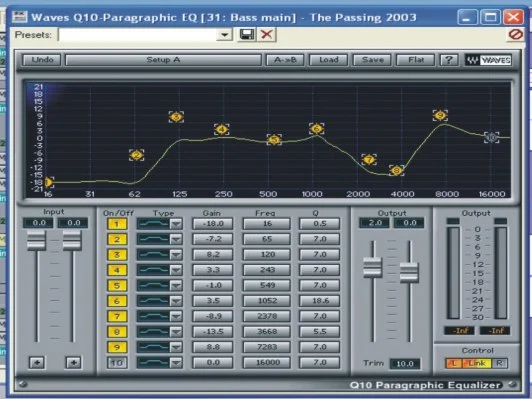This screenshot has width=532, height=399.
Task: Delete the preset with the red X icon
Action: pyautogui.click(x=267, y=35)
